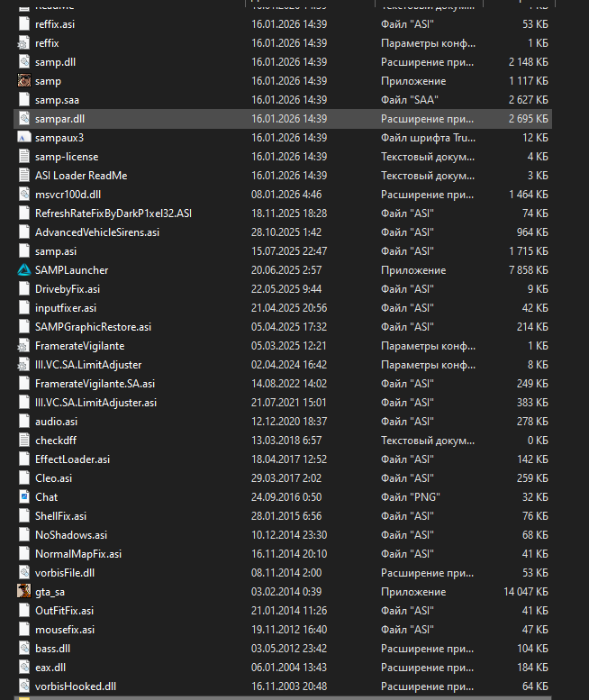The image size is (589, 700).
Task: Click the samp application icon
Action: click(x=24, y=81)
